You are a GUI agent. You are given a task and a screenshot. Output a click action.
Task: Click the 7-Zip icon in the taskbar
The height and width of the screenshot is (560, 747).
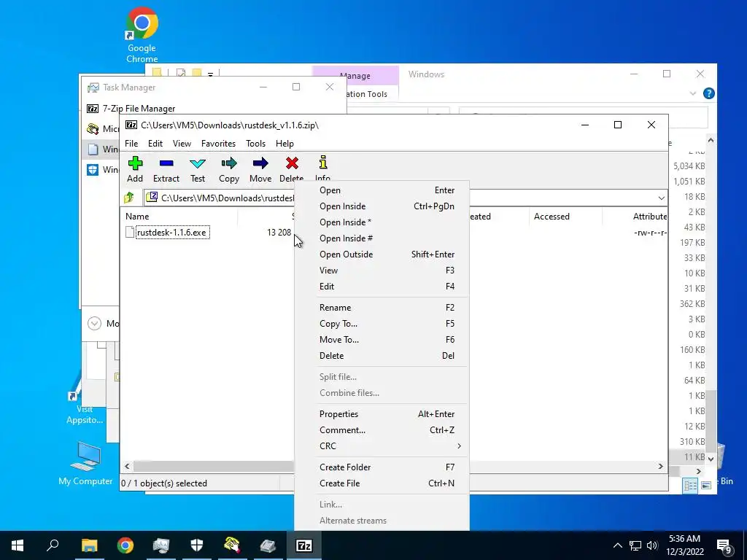pos(304,545)
